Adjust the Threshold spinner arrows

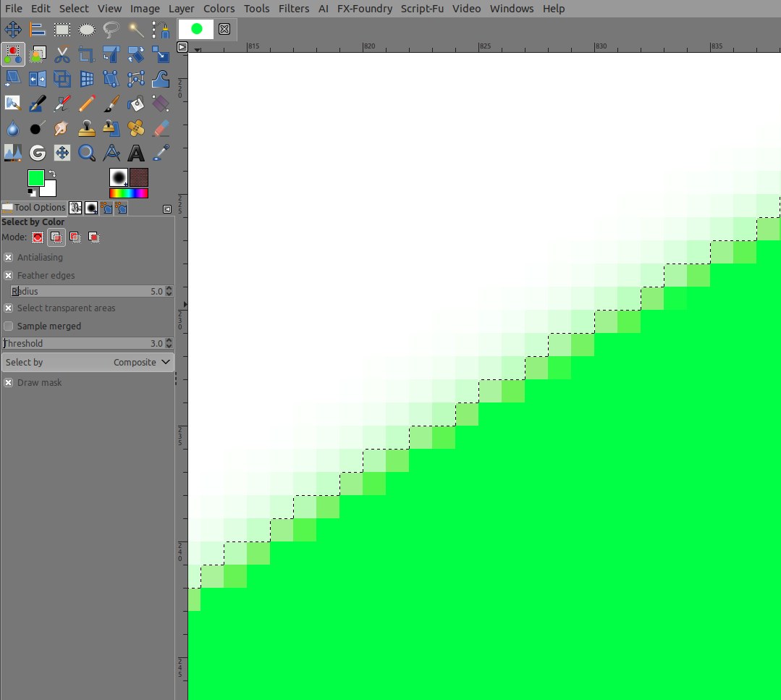coord(169,343)
